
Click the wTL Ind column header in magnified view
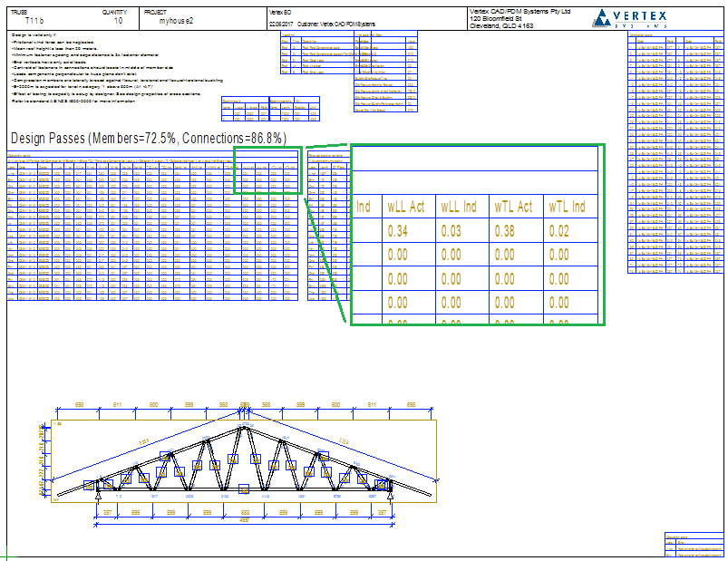(567, 207)
